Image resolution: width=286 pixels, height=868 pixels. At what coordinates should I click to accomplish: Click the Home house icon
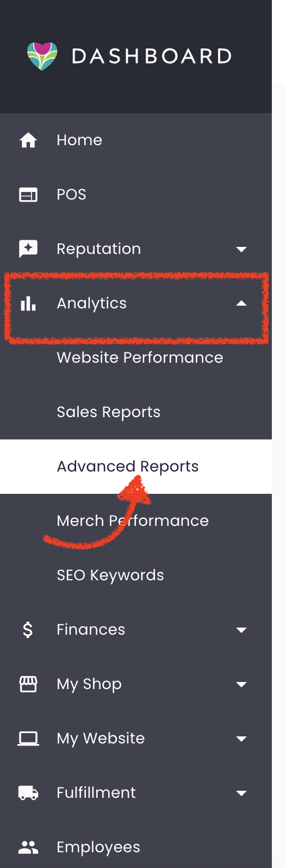pos(28,140)
